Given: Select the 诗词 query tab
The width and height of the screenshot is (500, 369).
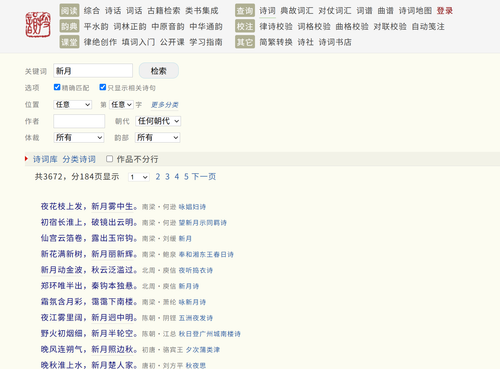Looking at the screenshot, I should (268, 11).
